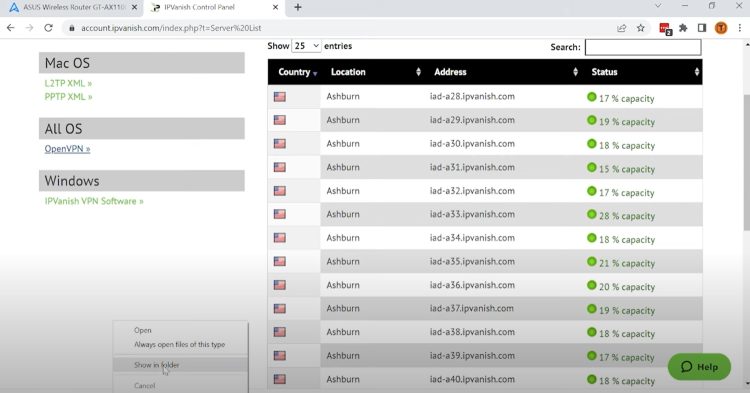Screen dimensions: 750x393
Task: Open the Chrome profile avatar
Action: point(721,28)
